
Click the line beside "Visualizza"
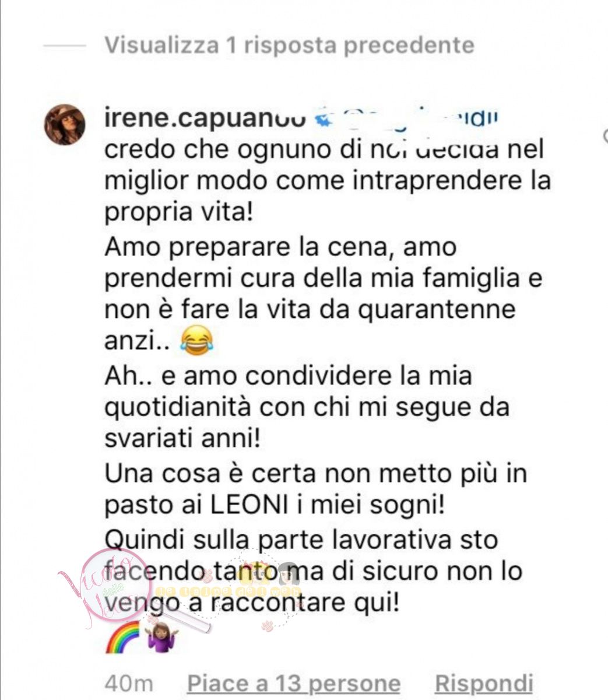(65, 45)
